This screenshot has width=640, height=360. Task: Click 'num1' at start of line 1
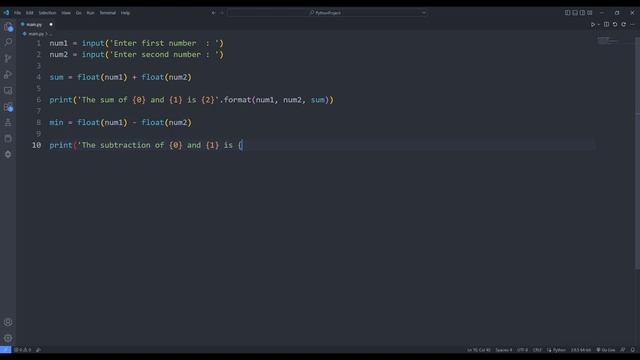point(58,43)
